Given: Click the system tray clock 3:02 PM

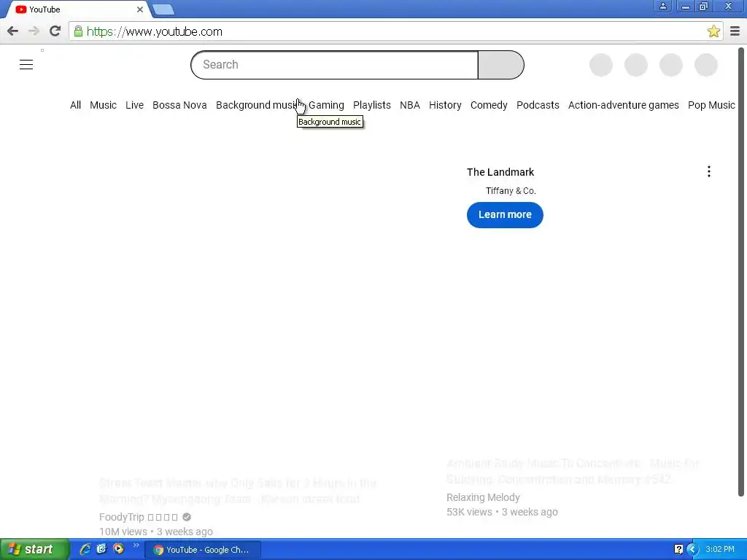Looking at the screenshot, I should [x=719, y=550].
